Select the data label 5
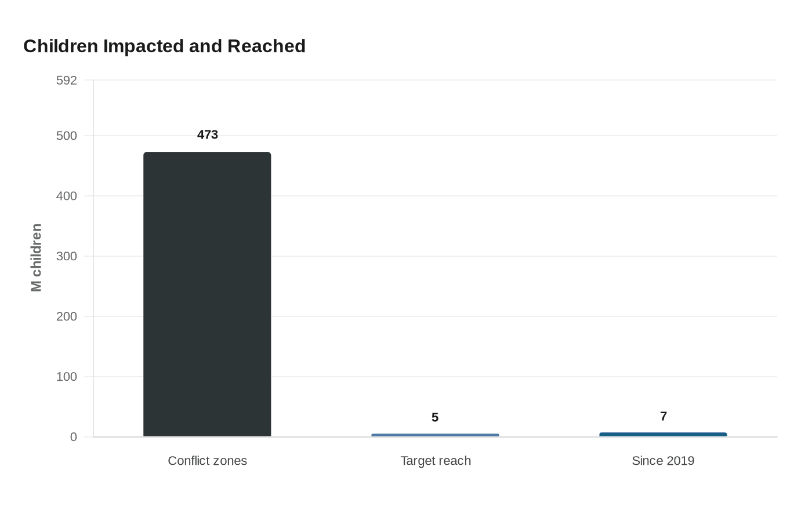This screenshot has height=510, width=812. tap(435, 417)
